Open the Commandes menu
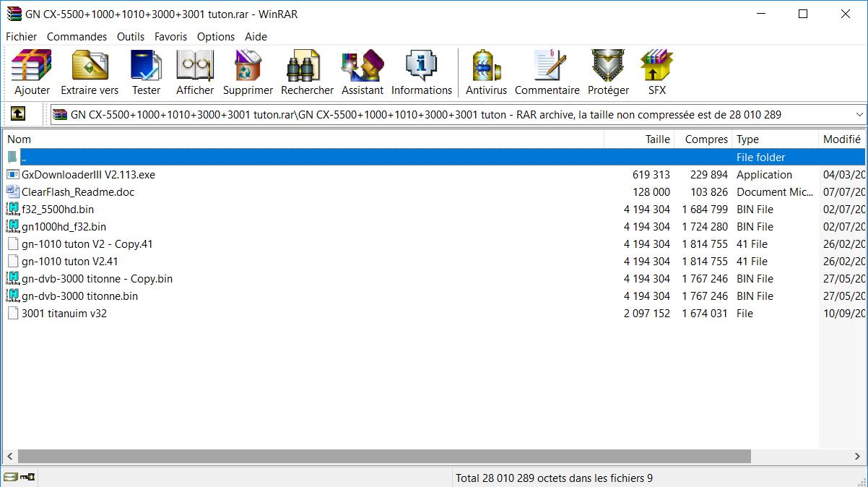868x487 pixels. coord(77,36)
